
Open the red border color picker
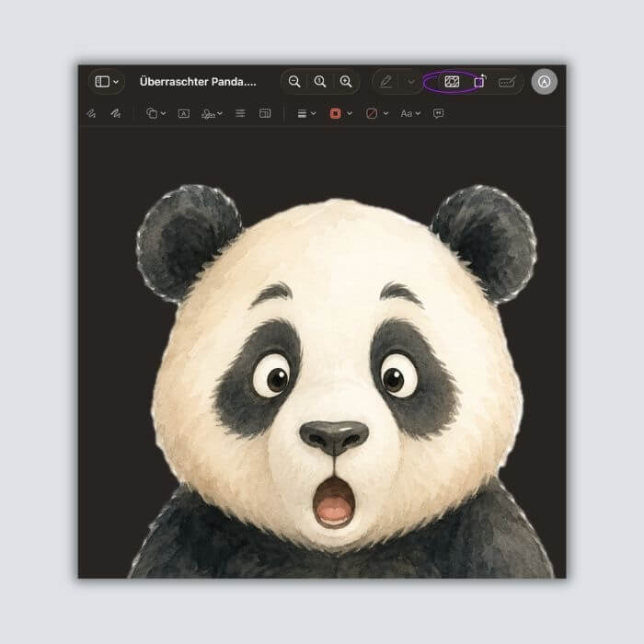coord(341,114)
